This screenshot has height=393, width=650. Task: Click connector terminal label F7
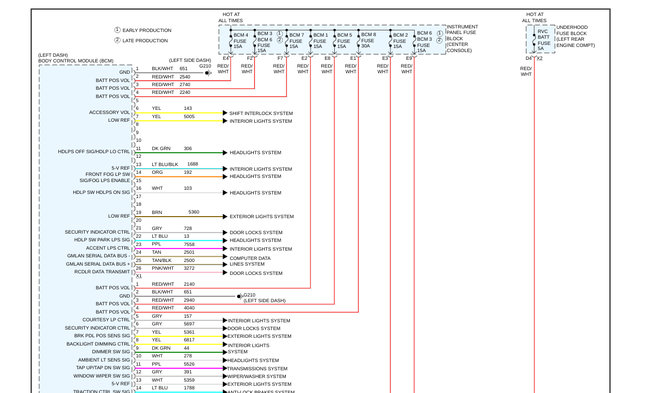pyautogui.click(x=280, y=58)
